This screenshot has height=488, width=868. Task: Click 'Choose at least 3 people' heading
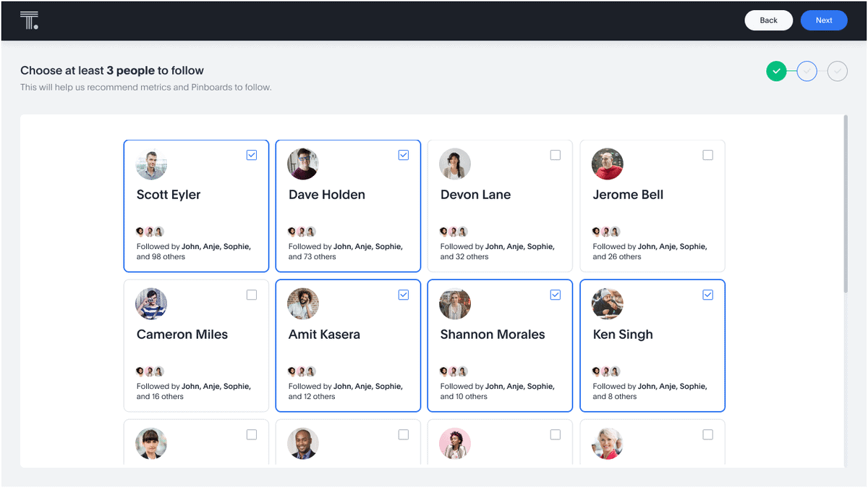click(112, 70)
